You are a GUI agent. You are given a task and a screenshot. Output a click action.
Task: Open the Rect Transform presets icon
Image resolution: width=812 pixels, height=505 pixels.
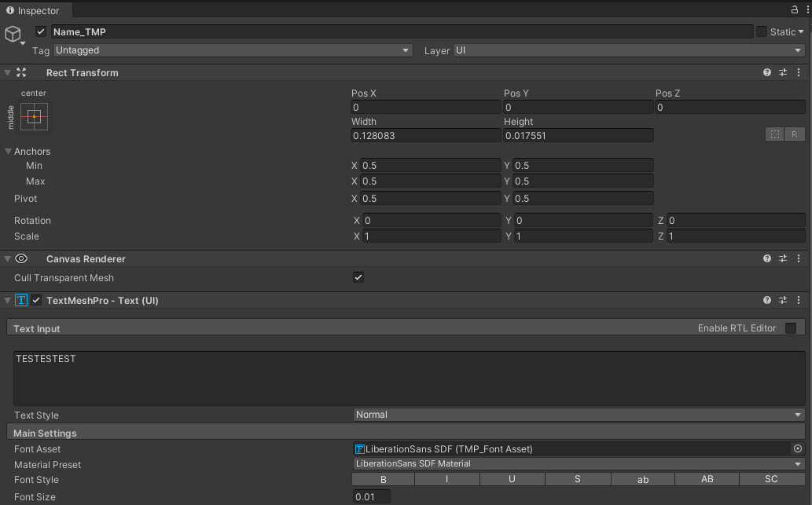pos(783,72)
